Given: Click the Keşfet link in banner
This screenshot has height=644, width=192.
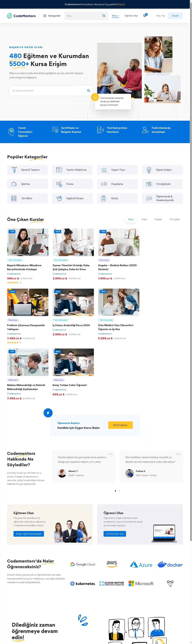Looking at the screenshot, I should [122, 4].
